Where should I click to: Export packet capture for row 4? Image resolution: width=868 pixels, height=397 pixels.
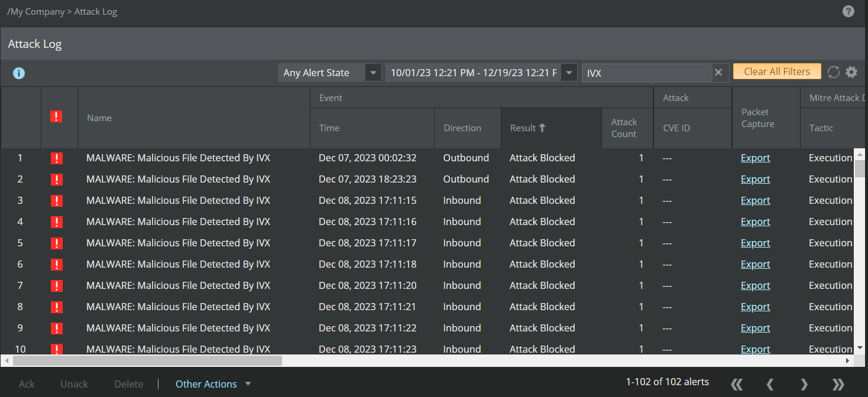(x=755, y=222)
